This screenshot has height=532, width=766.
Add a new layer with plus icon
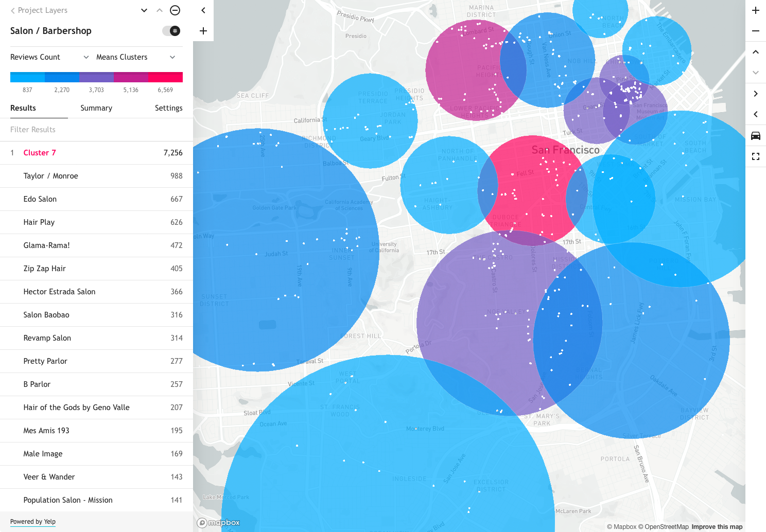[203, 31]
